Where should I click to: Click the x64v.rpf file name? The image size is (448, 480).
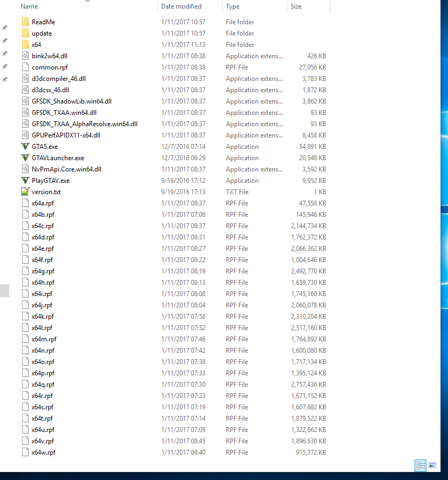pyautogui.click(x=43, y=441)
